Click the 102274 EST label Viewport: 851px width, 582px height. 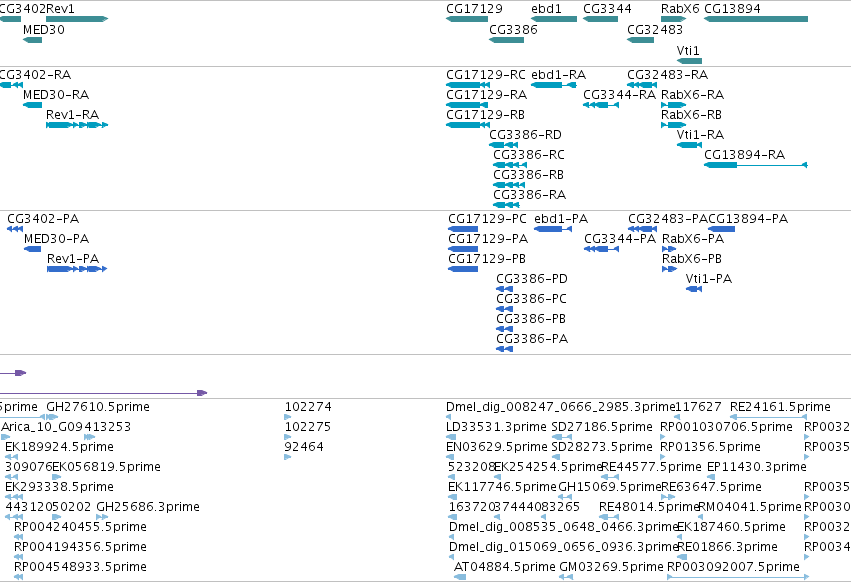tap(308, 407)
